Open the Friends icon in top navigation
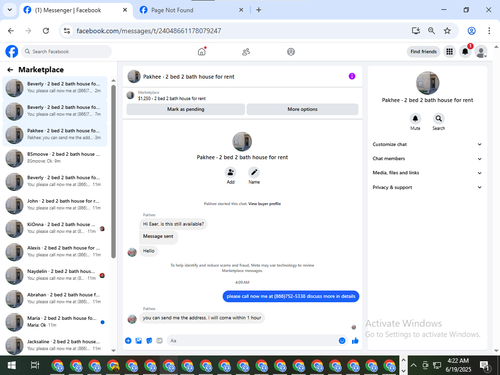This screenshot has height=375, width=500. point(246,52)
